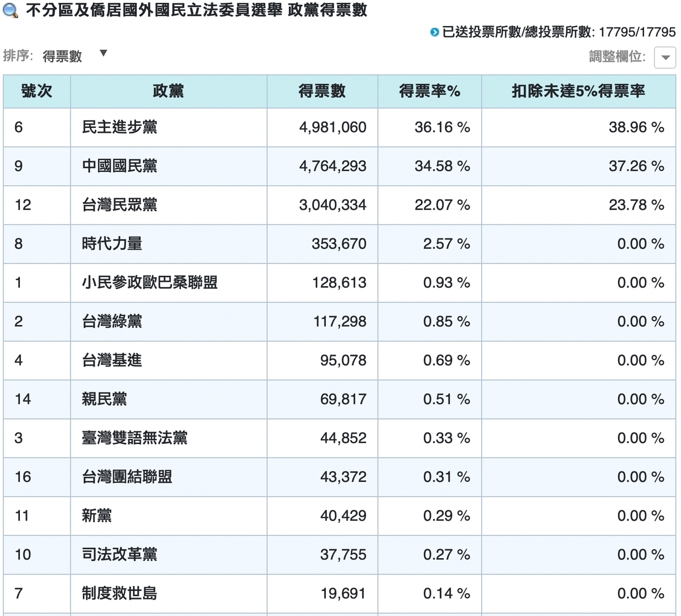Image resolution: width=681 pixels, height=616 pixels.
Task: Select the 中國國民黨 party cell
Action: point(169,166)
